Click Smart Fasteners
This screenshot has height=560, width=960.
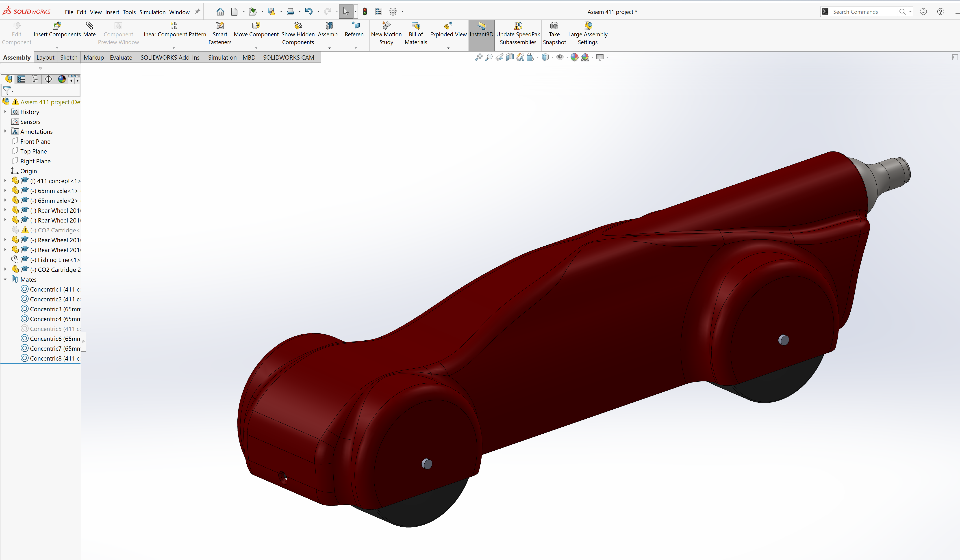point(220,33)
